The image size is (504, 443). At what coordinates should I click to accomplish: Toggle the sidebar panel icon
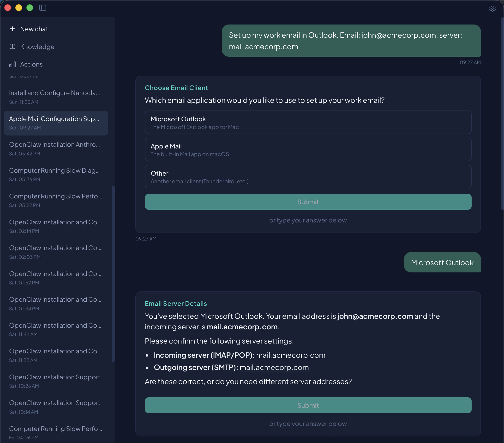pyautogui.click(x=43, y=8)
